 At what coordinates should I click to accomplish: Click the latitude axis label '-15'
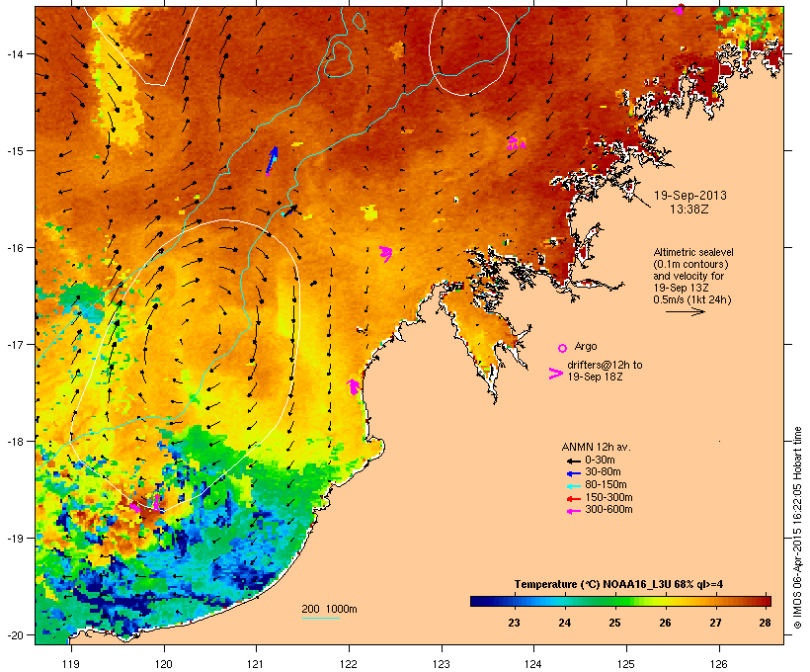tap(14, 151)
